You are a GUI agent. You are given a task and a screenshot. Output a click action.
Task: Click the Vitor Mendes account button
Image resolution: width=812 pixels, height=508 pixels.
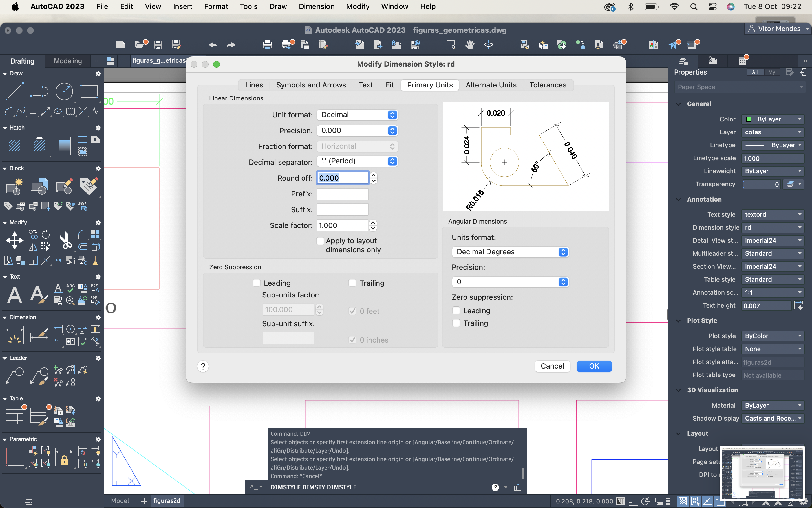(778, 29)
